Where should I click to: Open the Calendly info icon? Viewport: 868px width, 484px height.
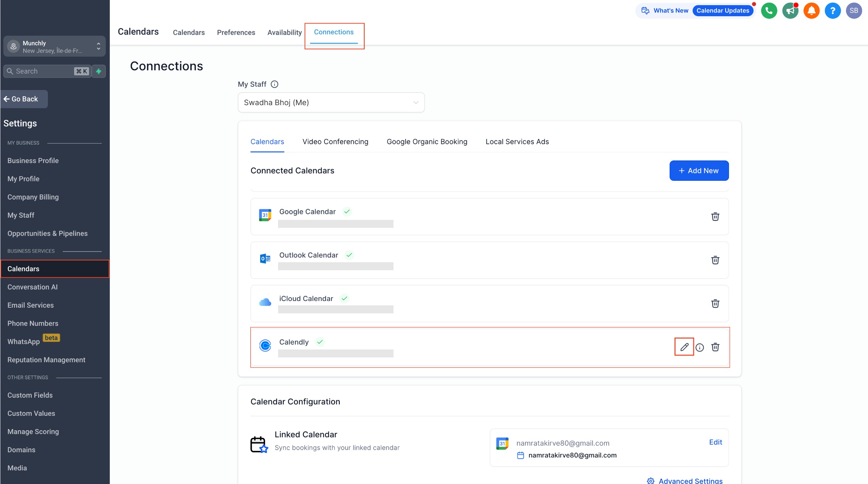[699, 348]
